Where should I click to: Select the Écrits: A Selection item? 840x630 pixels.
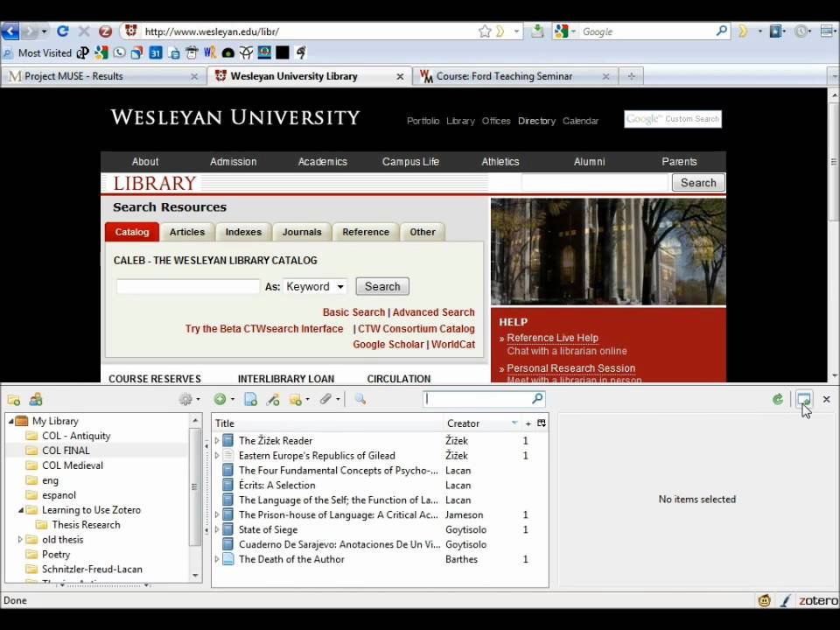[381, 486]
